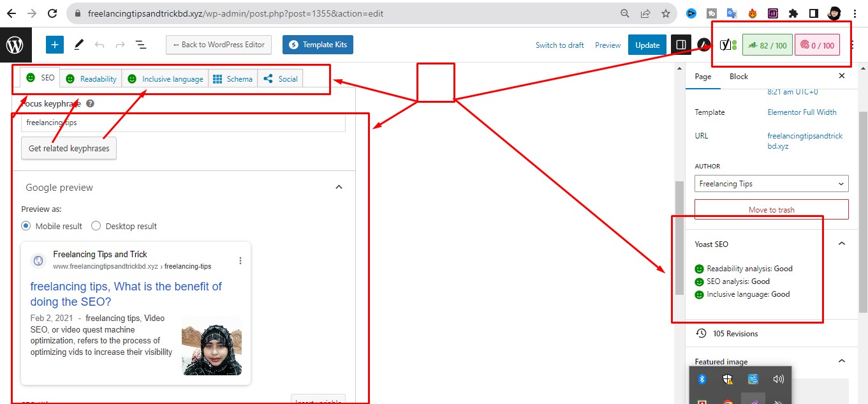Viewport: 868px width, 404px height.
Task: Open the Author dropdown showing Freelancing Tips
Action: (771, 184)
